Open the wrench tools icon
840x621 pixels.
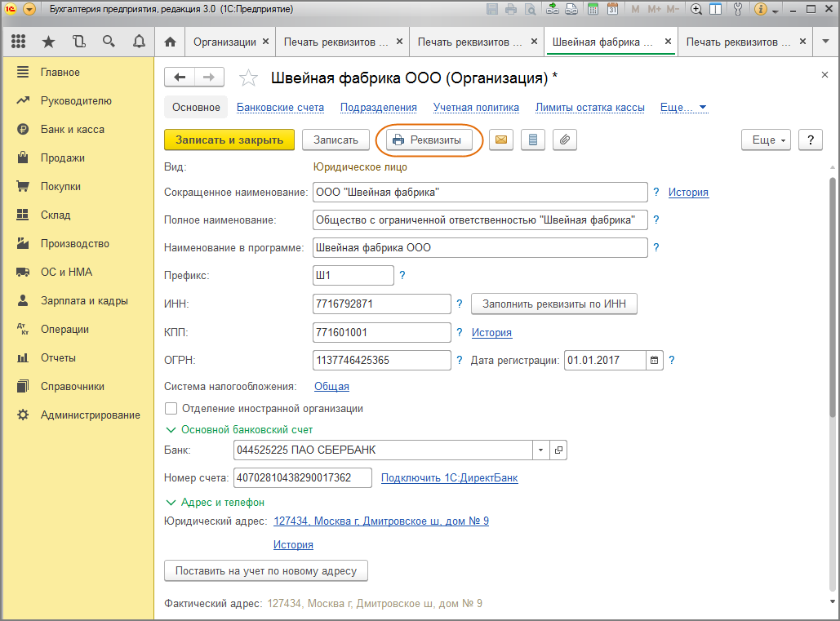(x=738, y=9)
